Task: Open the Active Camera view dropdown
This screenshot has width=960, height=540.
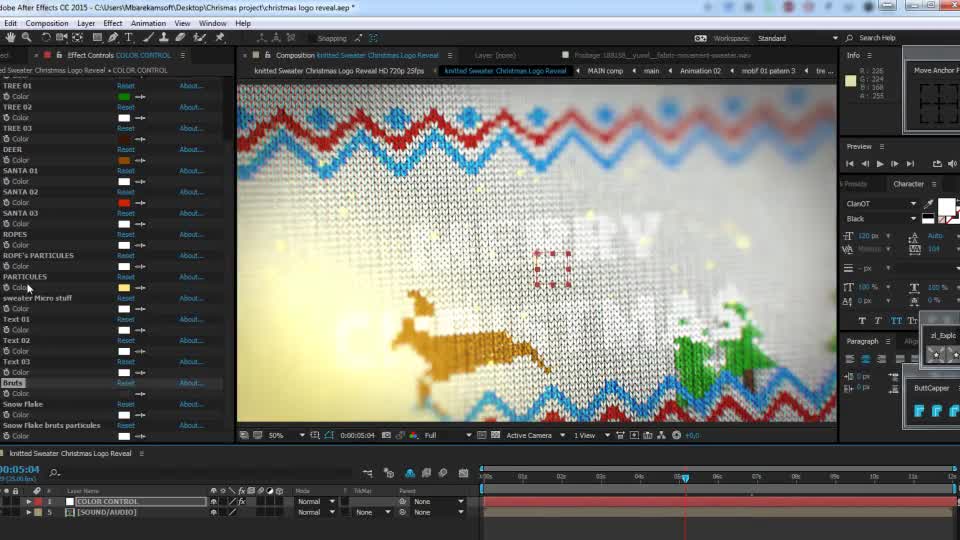Action: coord(535,435)
